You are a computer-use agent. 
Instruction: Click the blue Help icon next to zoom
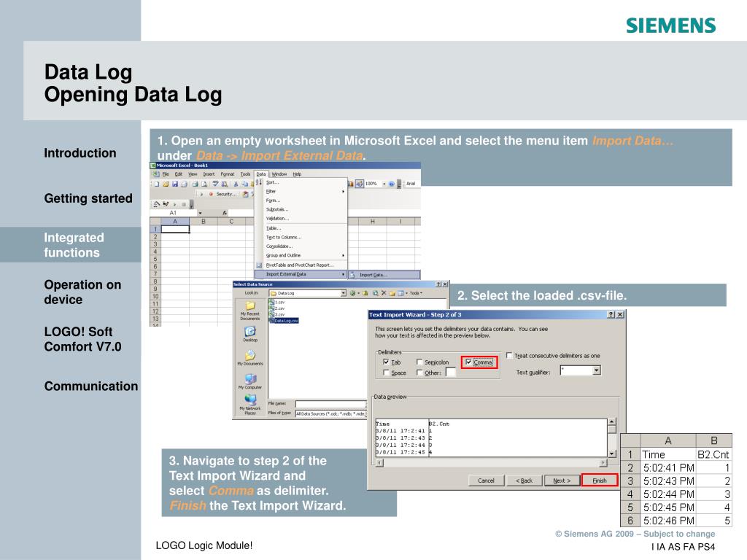pyautogui.click(x=392, y=184)
